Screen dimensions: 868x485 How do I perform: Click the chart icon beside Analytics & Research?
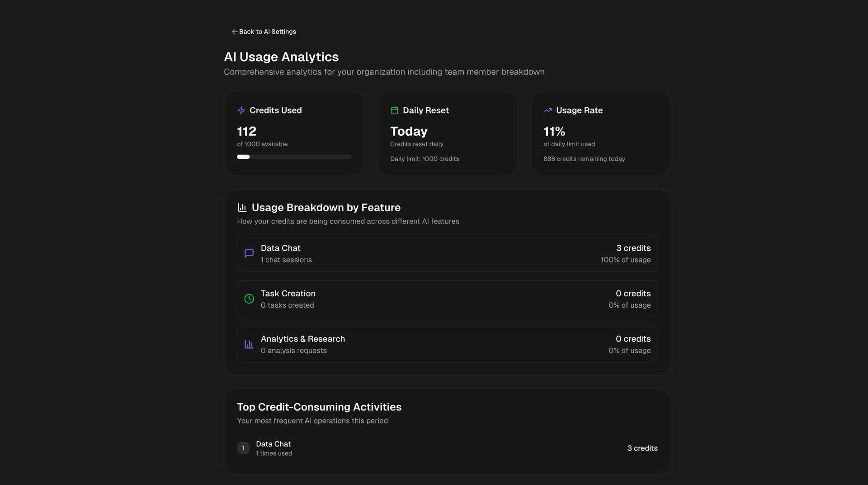pos(249,344)
